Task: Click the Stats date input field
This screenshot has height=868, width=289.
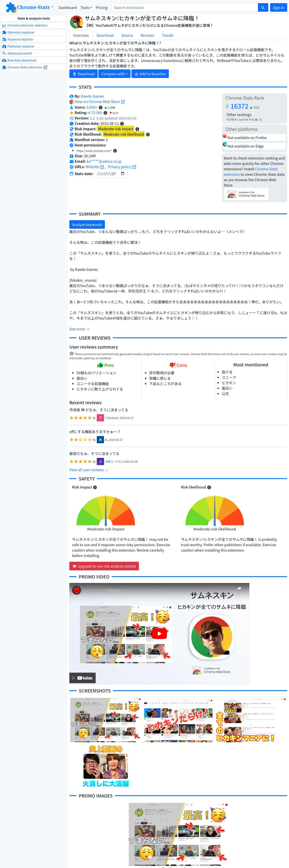Action: tap(111, 174)
